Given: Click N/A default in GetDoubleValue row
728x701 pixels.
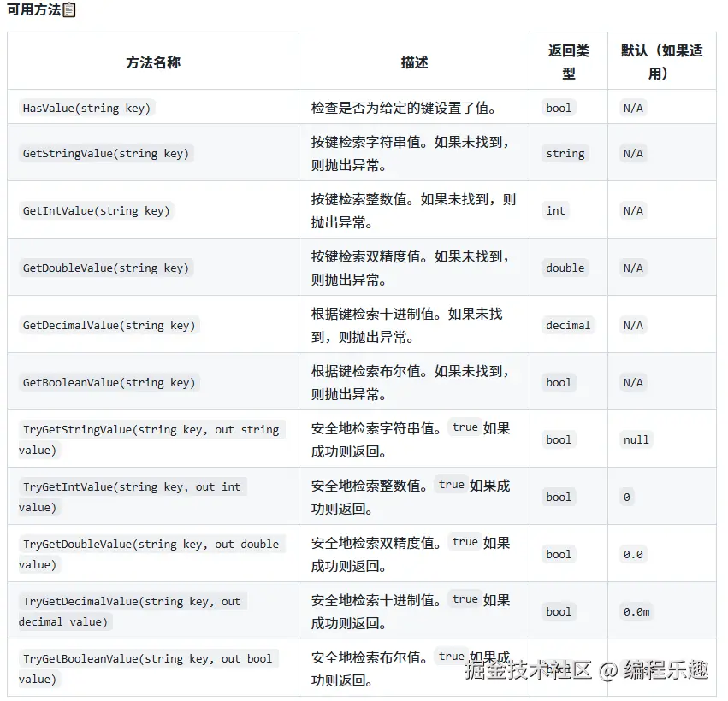Looking at the screenshot, I should pyautogui.click(x=633, y=268).
